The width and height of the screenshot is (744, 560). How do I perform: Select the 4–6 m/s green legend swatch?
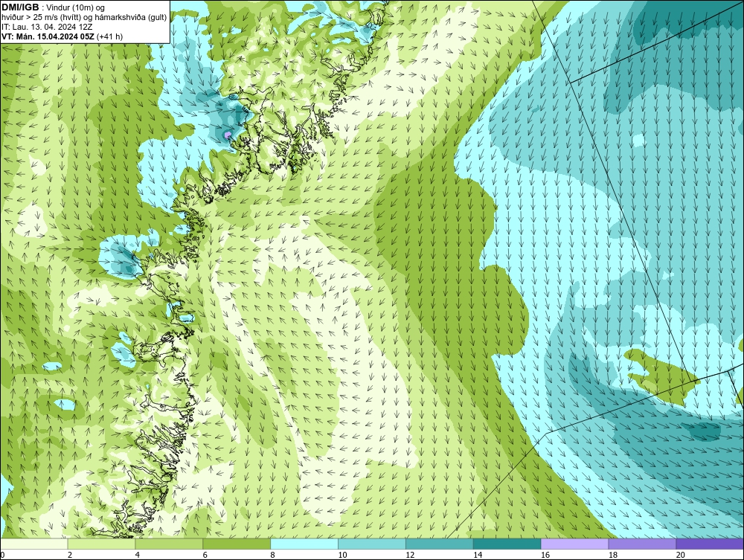click(169, 544)
